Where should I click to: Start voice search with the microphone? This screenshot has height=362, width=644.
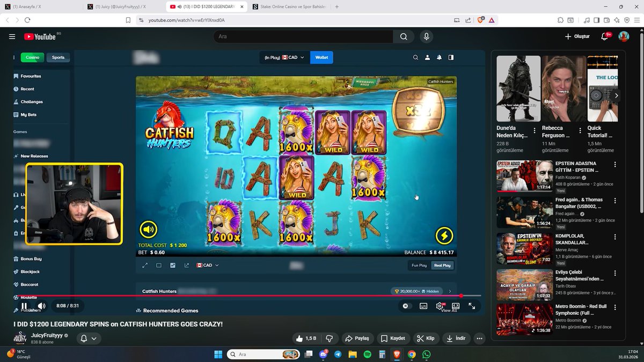coord(426,36)
